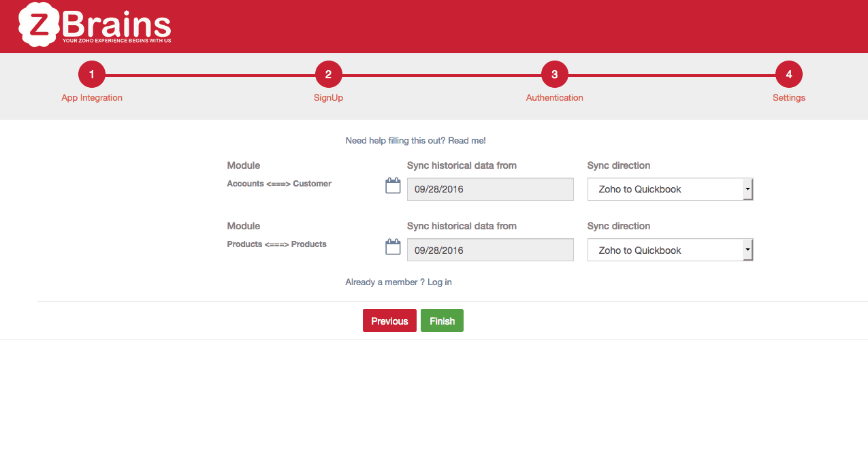
Task: Open the calendar icon for Accounts module
Action: click(393, 186)
